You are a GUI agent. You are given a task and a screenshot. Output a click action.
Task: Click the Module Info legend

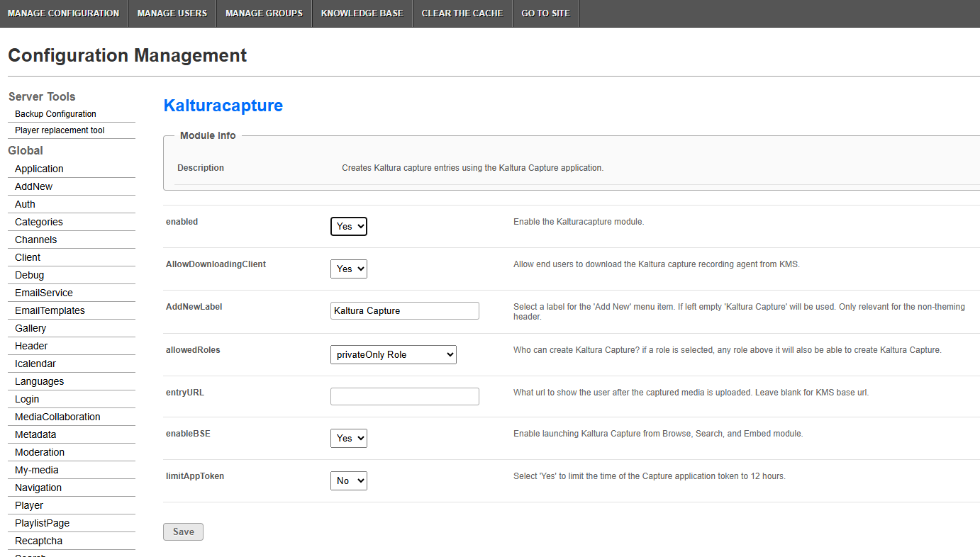click(x=208, y=135)
